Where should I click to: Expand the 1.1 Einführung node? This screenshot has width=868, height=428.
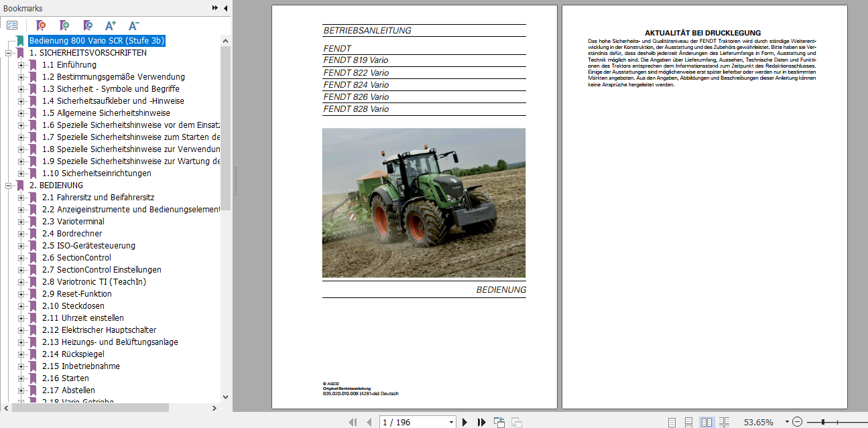(21, 65)
